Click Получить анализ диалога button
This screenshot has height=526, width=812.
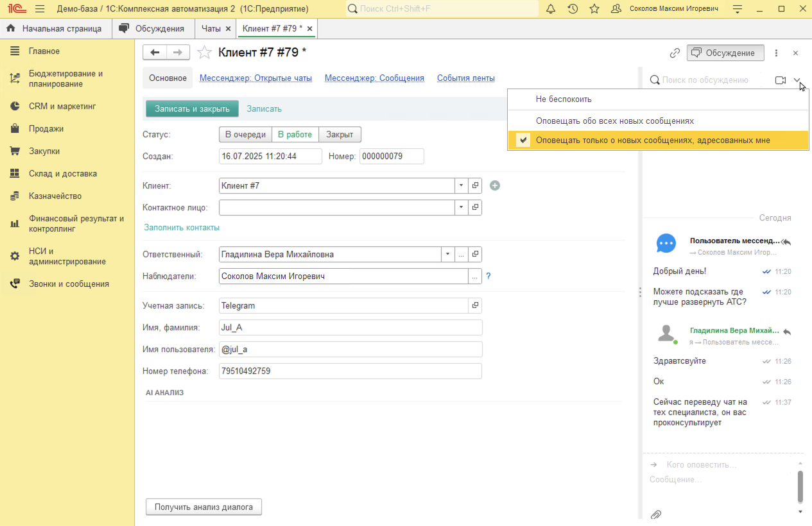(203, 507)
